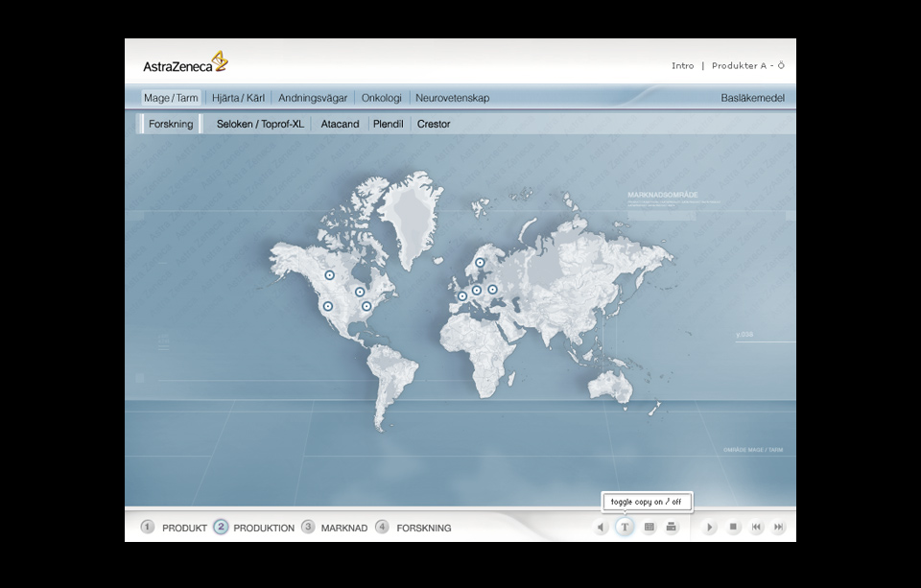Image resolution: width=921 pixels, height=588 pixels.
Task: Go to the Onkologi tab
Action: pos(381,98)
